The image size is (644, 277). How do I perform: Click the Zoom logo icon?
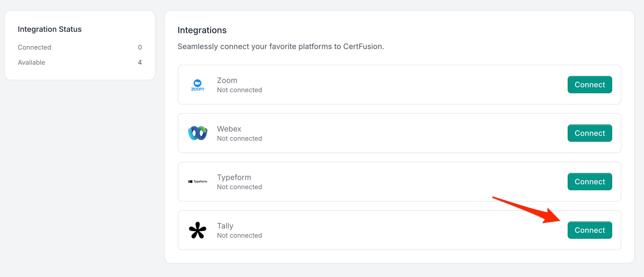pos(197,85)
